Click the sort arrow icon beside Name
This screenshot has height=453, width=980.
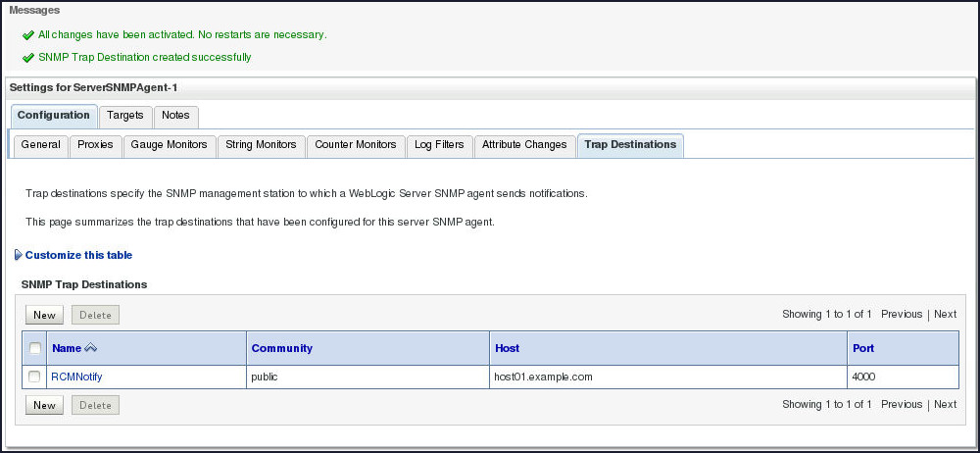(x=91, y=348)
